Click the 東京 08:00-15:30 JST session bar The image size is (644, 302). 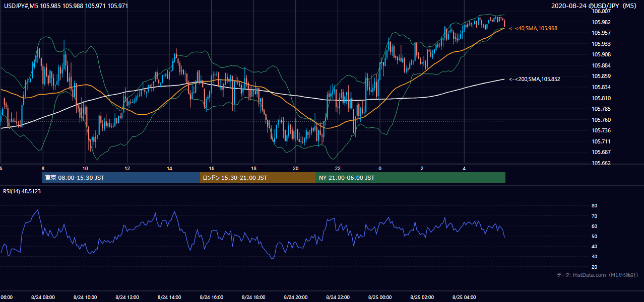click(x=121, y=178)
